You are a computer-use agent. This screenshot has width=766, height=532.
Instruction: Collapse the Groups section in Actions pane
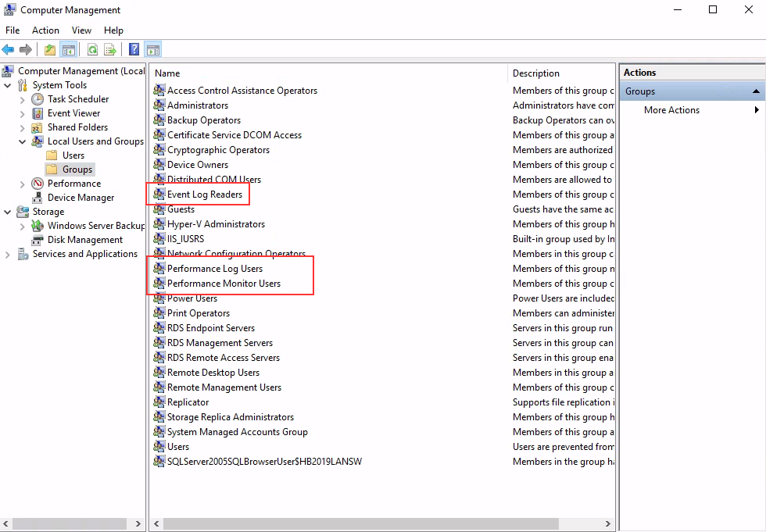tap(756, 91)
